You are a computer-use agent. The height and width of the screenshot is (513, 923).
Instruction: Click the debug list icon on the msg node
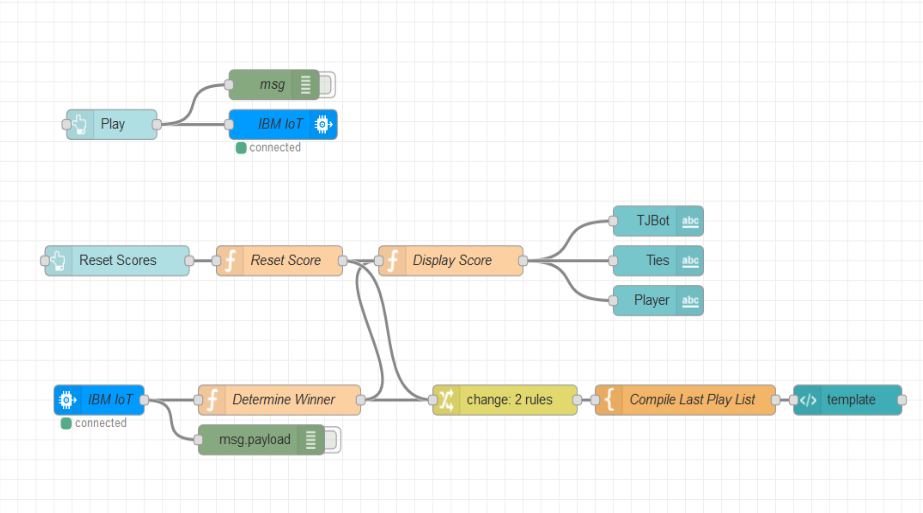click(x=305, y=85)
